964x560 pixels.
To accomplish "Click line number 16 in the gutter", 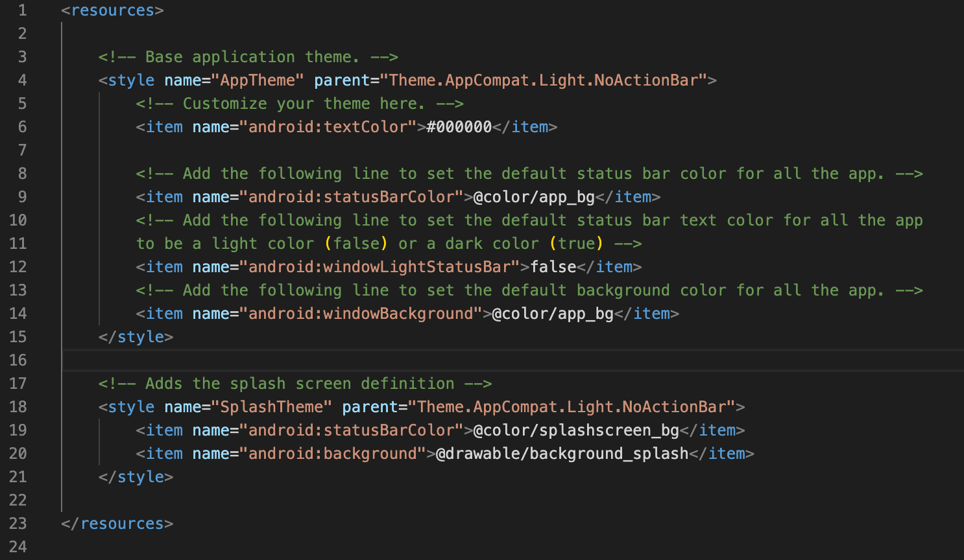I will coord(18,360).
